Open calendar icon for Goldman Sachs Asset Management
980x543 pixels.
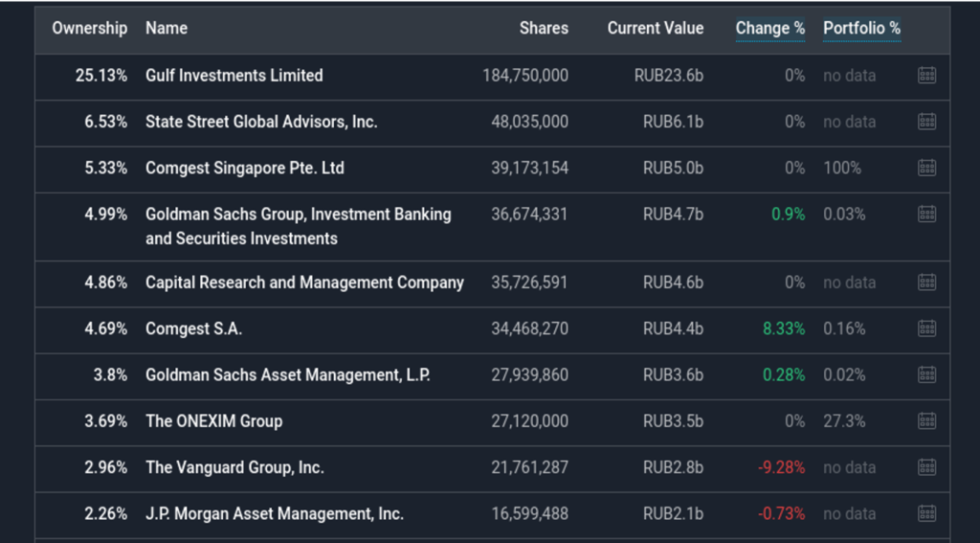925,374
